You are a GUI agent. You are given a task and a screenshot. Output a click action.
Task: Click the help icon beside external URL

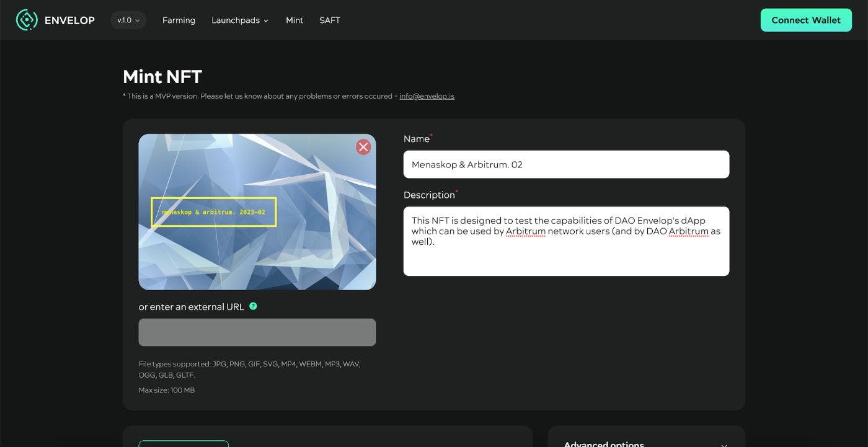tap(253, 306)
